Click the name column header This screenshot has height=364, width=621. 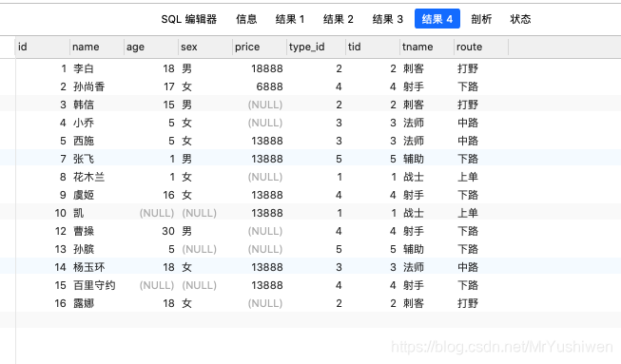(x=97, y=48)
